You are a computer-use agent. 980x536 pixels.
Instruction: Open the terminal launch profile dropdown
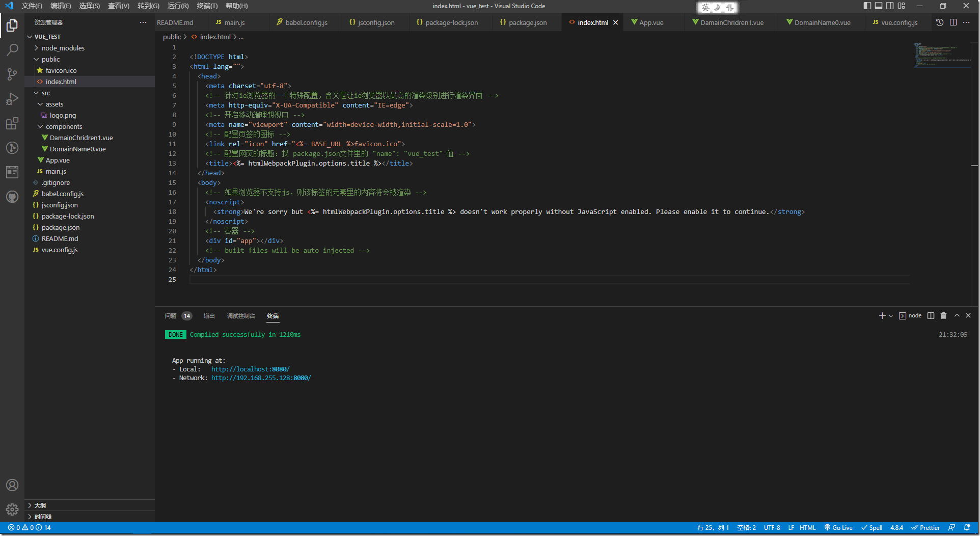click(891, 316)
